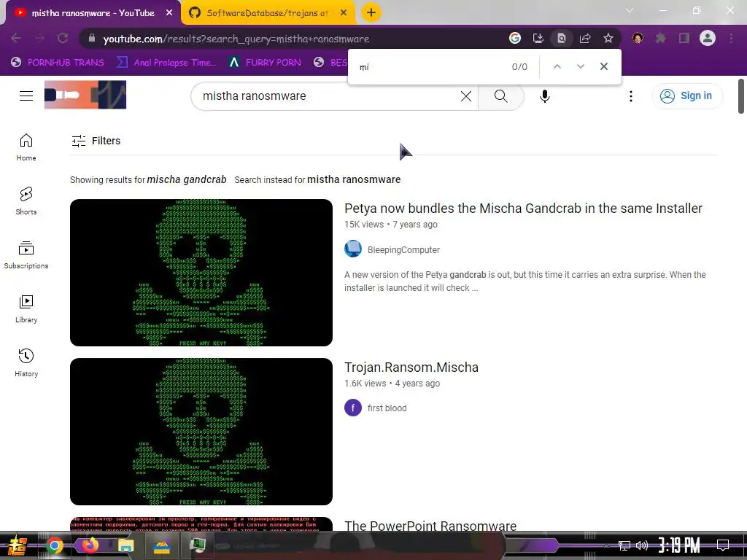Open the second bookmark in the bar

(166, 63)
